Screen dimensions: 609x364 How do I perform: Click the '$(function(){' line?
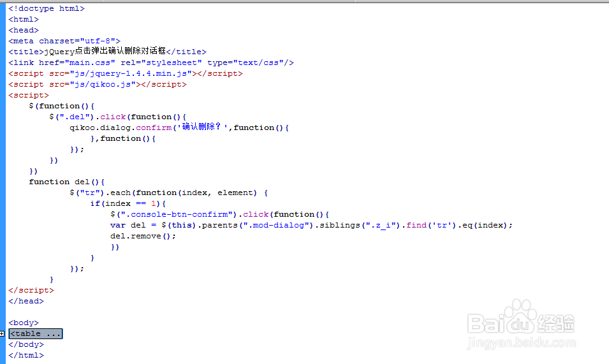(61, 106)
